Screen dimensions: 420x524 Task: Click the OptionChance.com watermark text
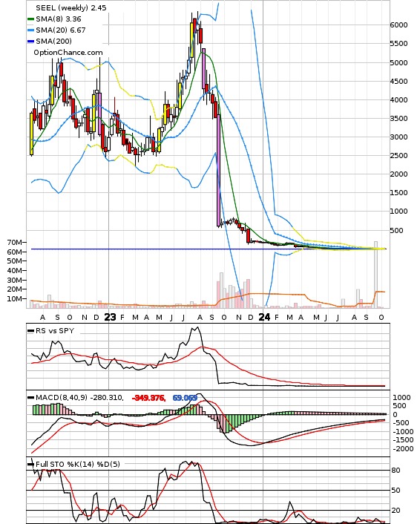68,53
